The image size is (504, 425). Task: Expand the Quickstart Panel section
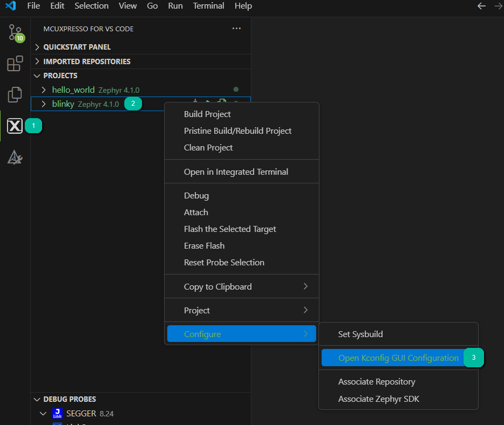tap(77, 47)
